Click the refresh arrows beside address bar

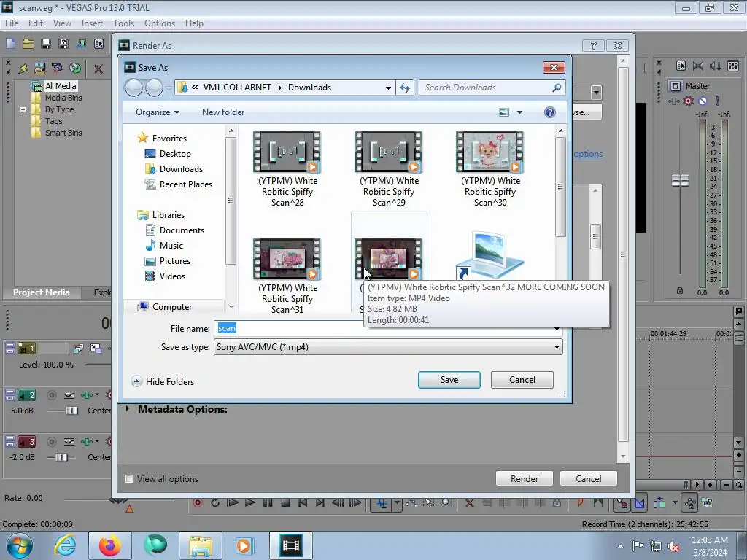pyautogui.click(x=404, y=87)
